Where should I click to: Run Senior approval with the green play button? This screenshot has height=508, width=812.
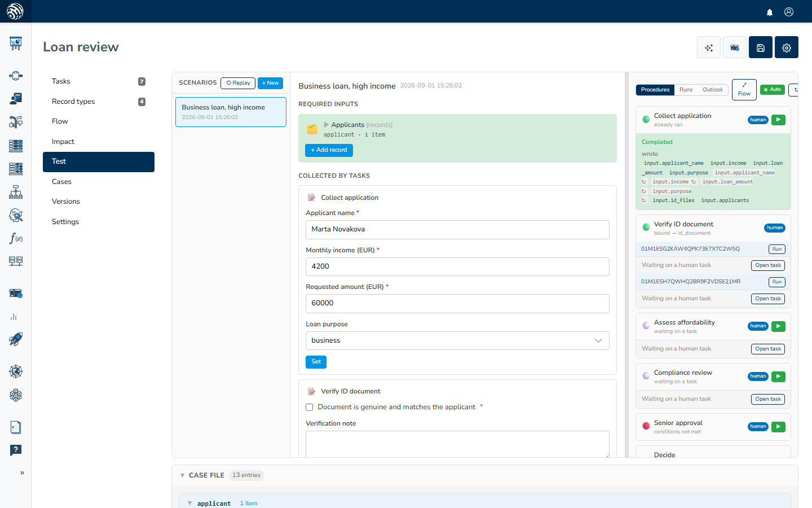(x=778, y=427)
